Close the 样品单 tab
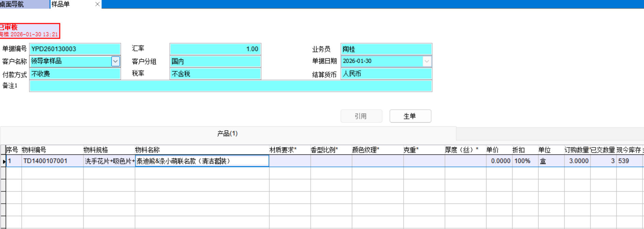The image size is (644, 229). coord(97,4)
